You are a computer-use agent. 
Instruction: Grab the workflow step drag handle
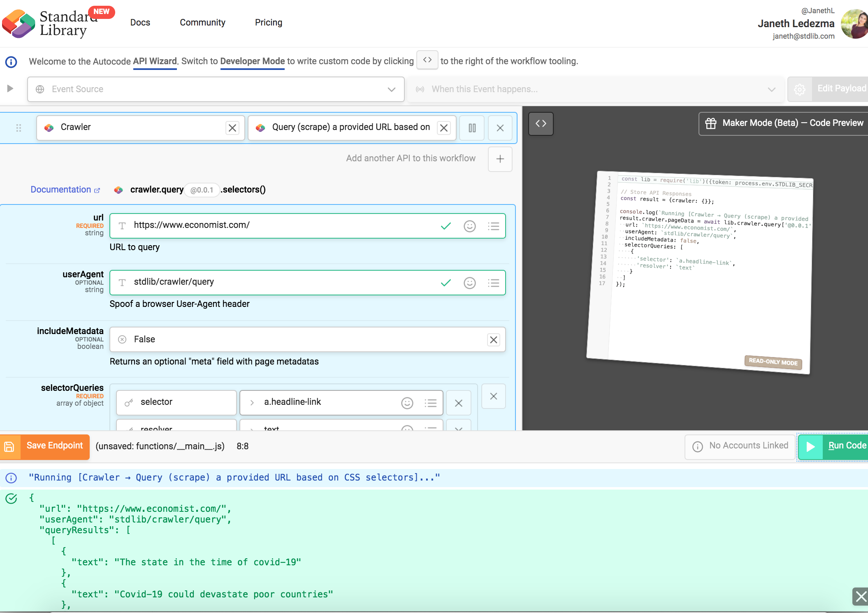tap(19, 128)
